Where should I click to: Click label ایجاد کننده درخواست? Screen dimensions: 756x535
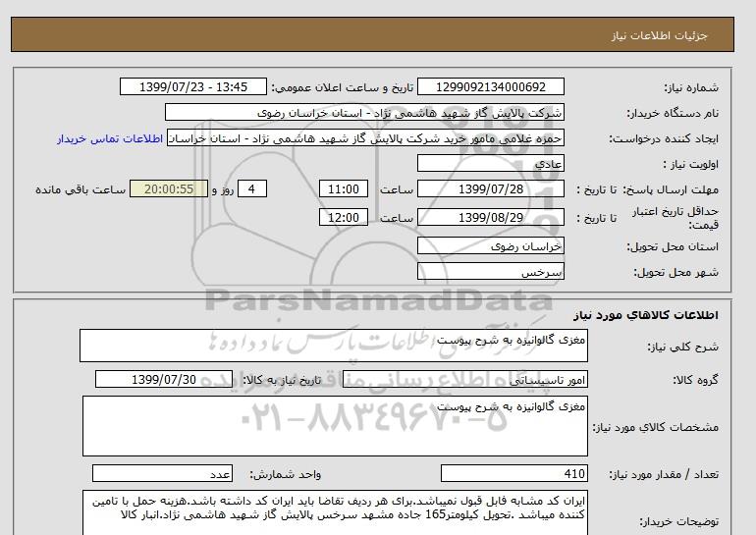[x=664, y=139]
